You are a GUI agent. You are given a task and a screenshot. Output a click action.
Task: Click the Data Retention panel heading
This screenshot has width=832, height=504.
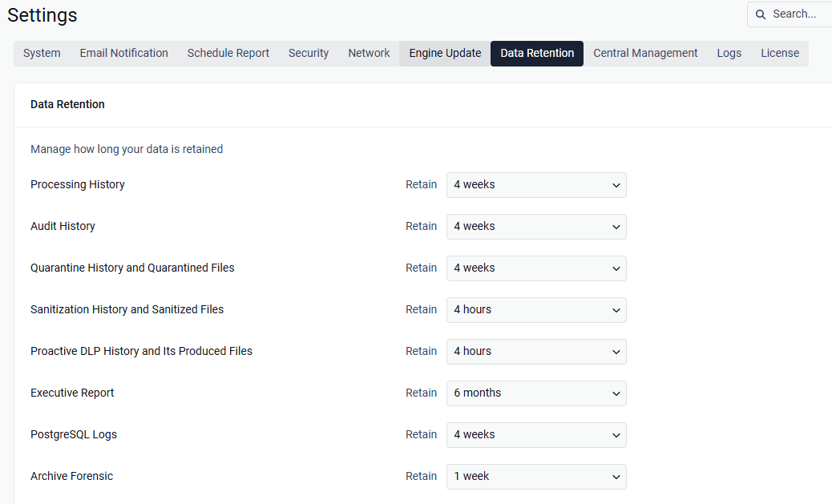[67, 104]
